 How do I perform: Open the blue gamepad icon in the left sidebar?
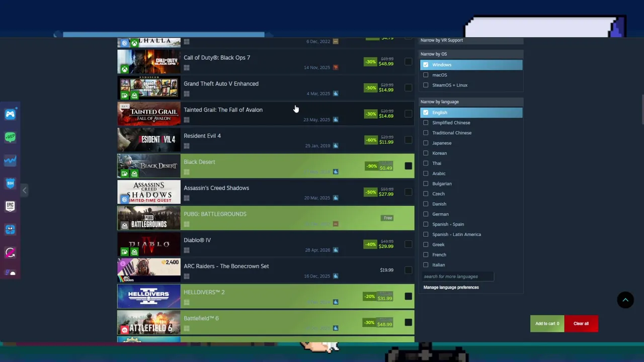click(10, 114)
